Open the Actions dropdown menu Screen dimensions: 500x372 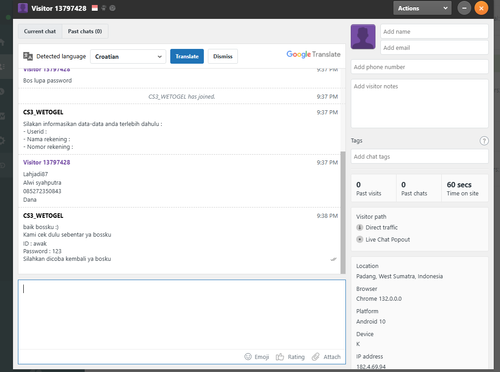[422, 8]
